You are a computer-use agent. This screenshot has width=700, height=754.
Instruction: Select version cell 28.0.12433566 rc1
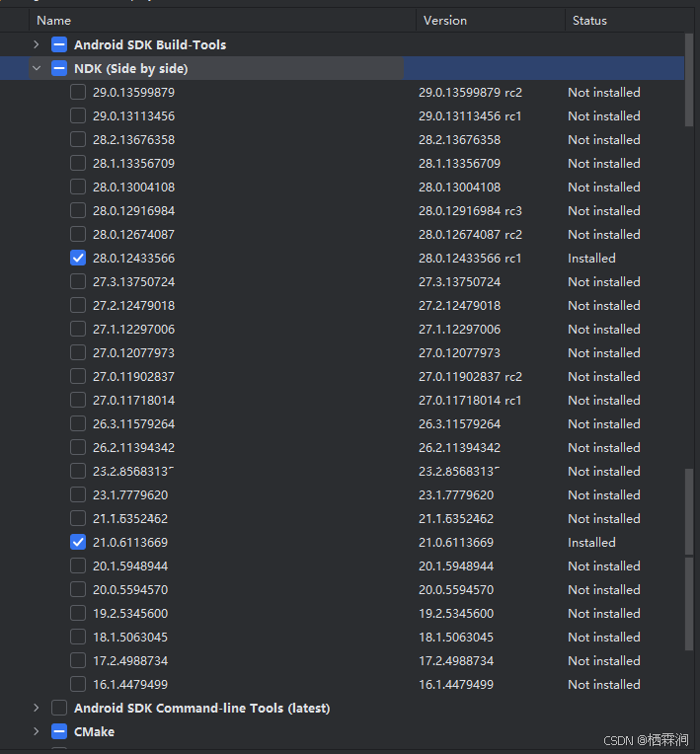[470, 258]
